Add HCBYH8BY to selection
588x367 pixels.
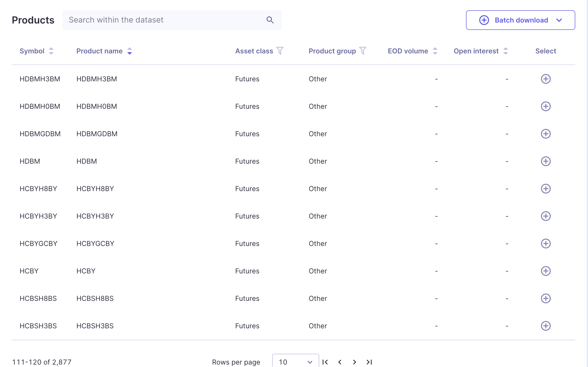coord(546,189)
